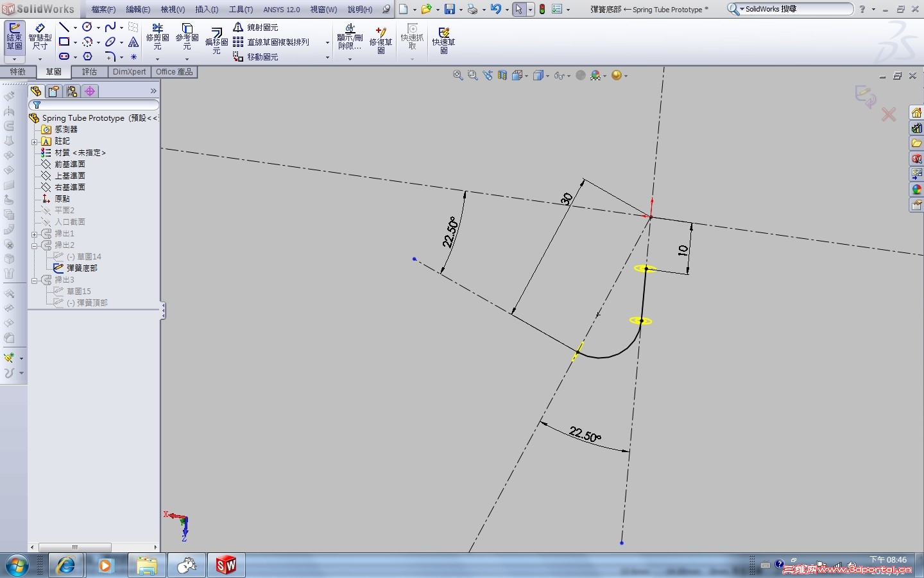This screenshot has height=578, width=924.
Task: Click Move Entities (移動圖元)
Action: [x=255, y=57]
